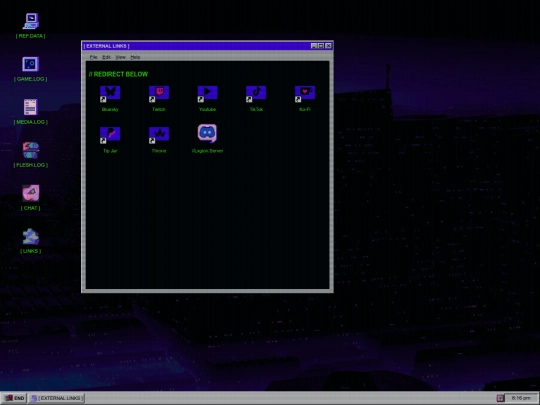Open the Discord Legion Server icon
This screenshot has height=405, width=540.
click(x=207, y=133)
